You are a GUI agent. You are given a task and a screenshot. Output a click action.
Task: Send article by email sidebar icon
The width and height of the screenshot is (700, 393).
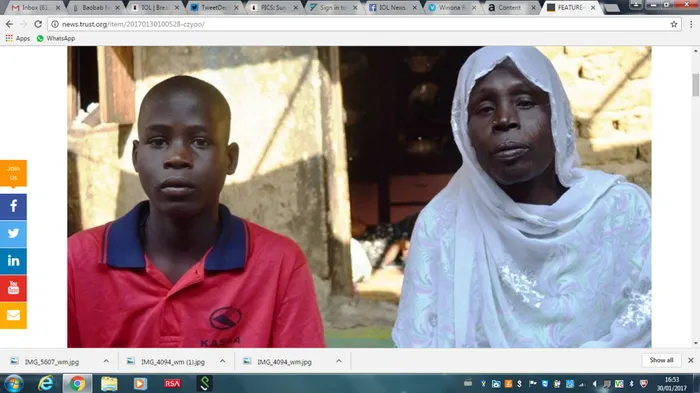click(13, 315)
